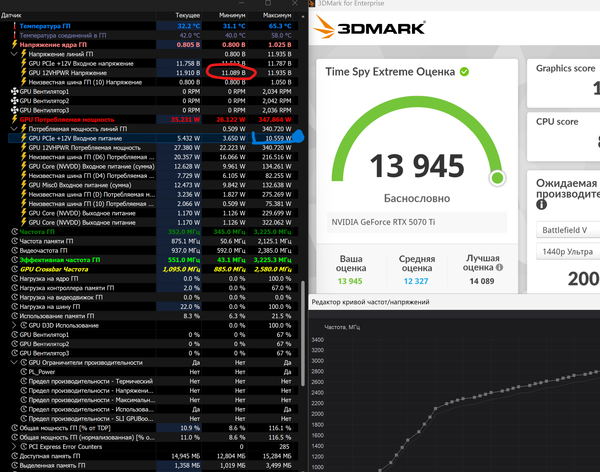Click gauge icon beside Нагрузка на ядро ГП
Screen dimensions: 600x472
coord(15,279)
